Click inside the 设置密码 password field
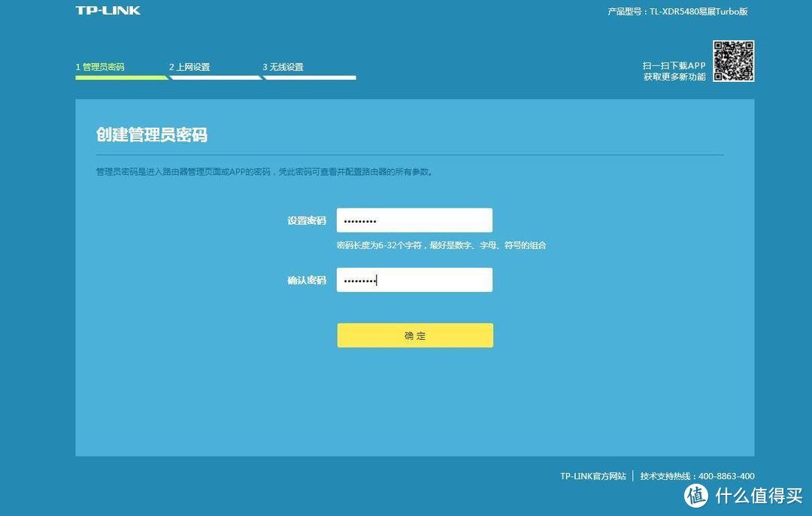This screenshot has height=516, width=812. click(x=414, y=220)
